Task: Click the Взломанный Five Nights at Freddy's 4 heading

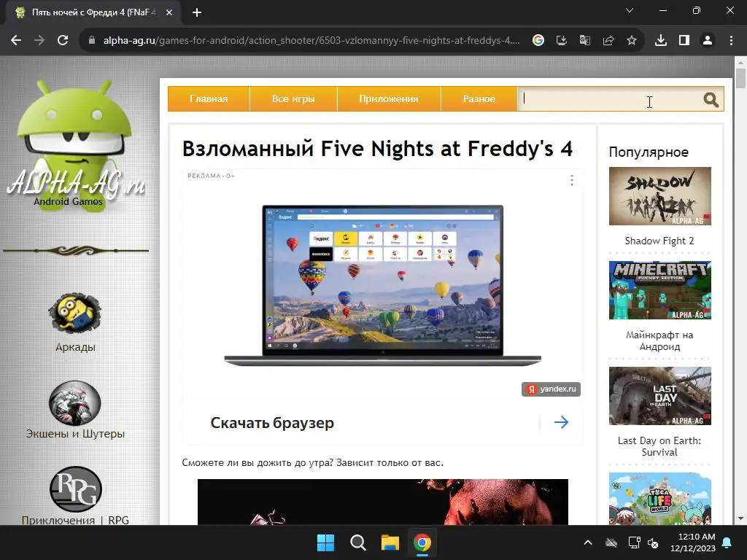Action: coord(377,149)
